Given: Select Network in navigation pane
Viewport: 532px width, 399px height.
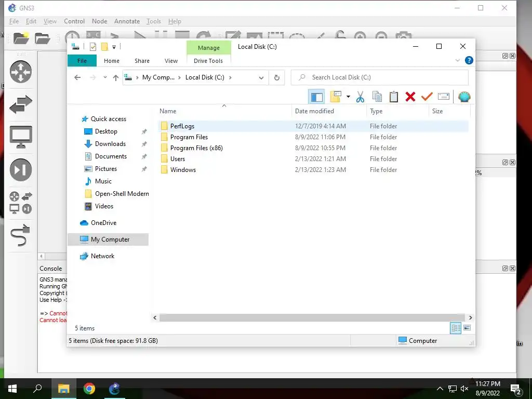Looking at the screenshot, I should (x=102, y=256).
